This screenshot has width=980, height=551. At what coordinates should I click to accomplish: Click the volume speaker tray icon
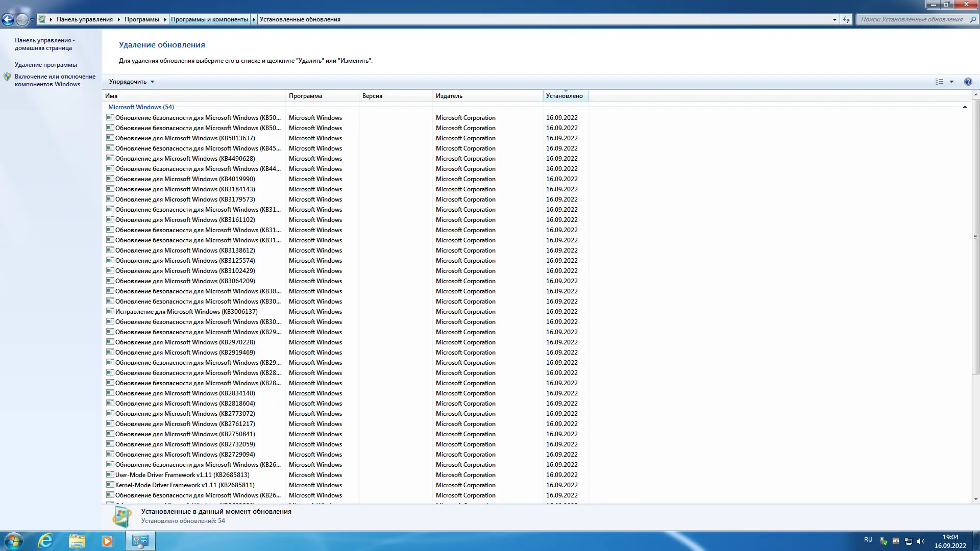(x=921, y=541)
